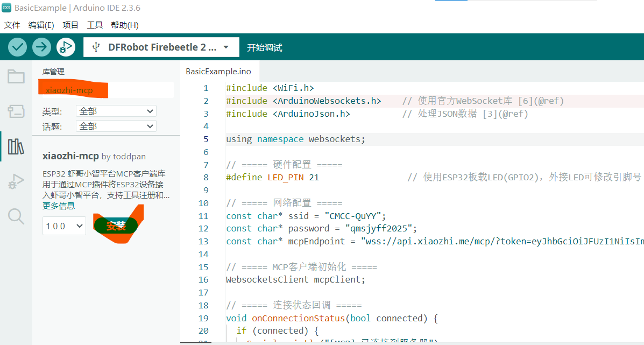Open the Debug sidebar icon

[16, 181]
